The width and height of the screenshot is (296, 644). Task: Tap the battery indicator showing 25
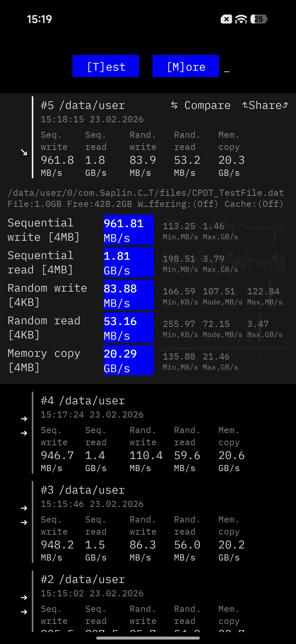[x=259, y=19]
